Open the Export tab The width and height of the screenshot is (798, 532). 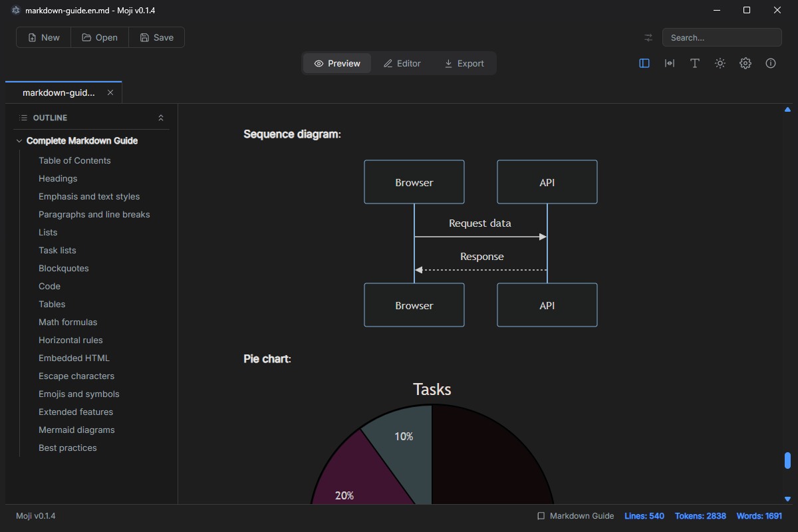(x=464, y=63)
